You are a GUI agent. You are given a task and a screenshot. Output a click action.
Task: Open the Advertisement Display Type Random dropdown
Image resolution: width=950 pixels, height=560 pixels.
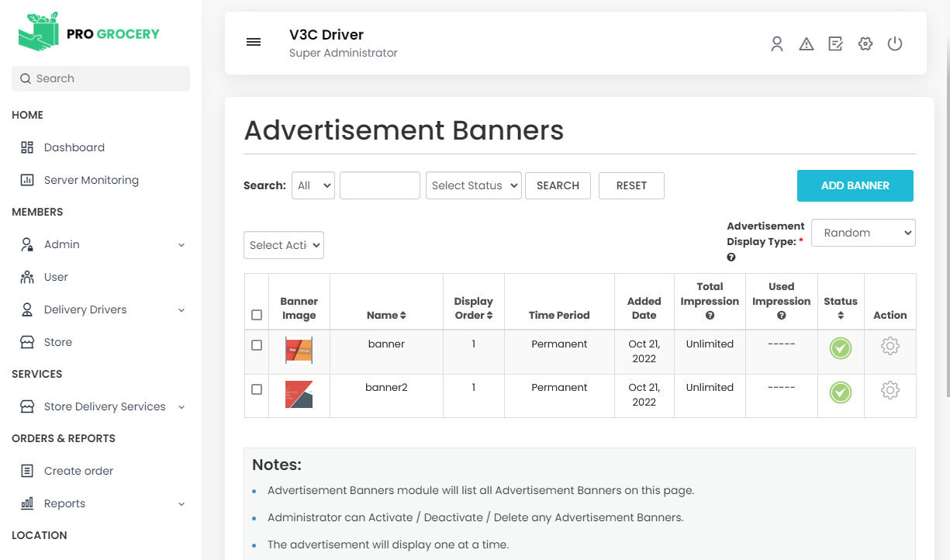tap(863, 233)
